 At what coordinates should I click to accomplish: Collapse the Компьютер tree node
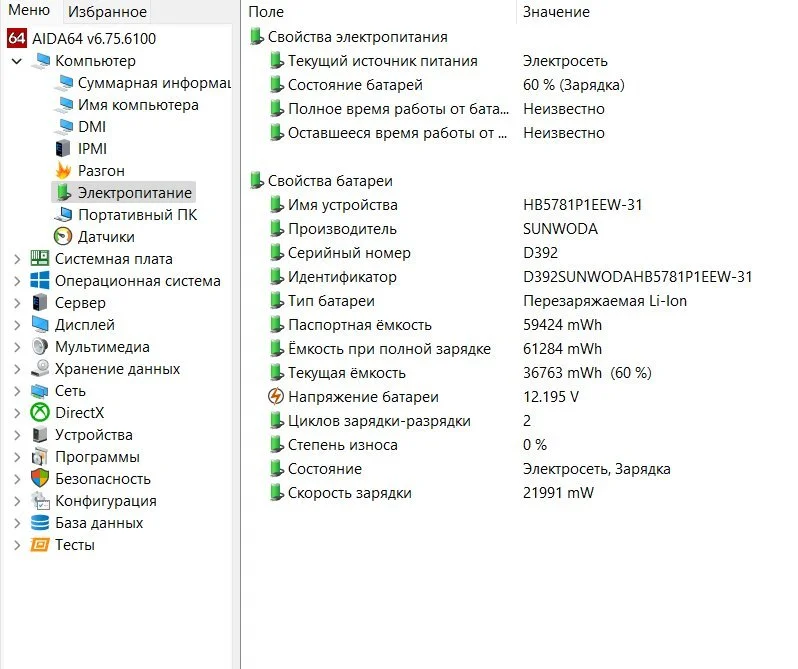(x=16, y=61)
